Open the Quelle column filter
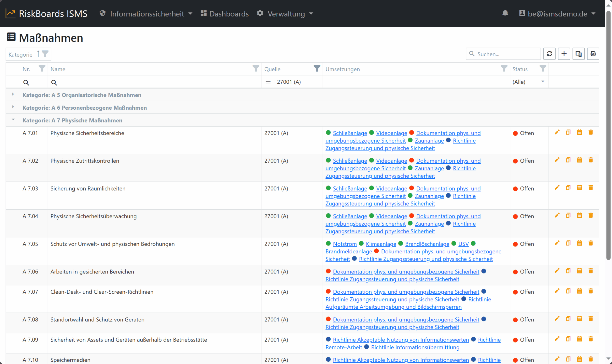Image resolution: width=612 pixels, height=364 pixels. point(317,69)
